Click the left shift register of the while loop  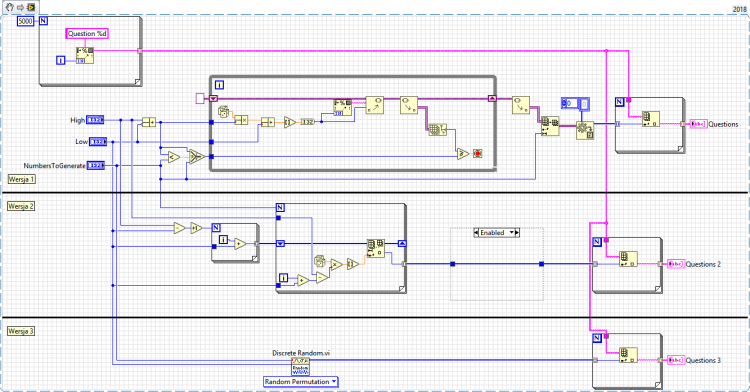[x=213, y=98]
